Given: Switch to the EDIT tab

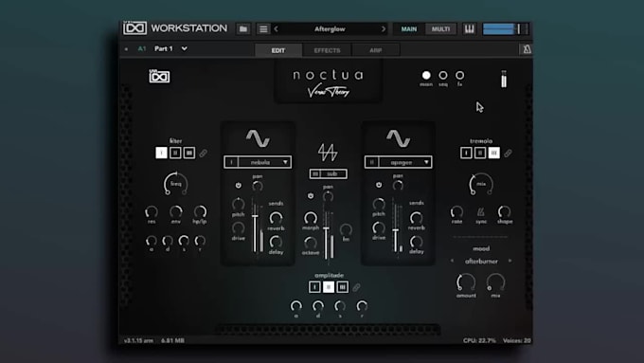Looking at the screenshot, I should (x=278, y=50).
